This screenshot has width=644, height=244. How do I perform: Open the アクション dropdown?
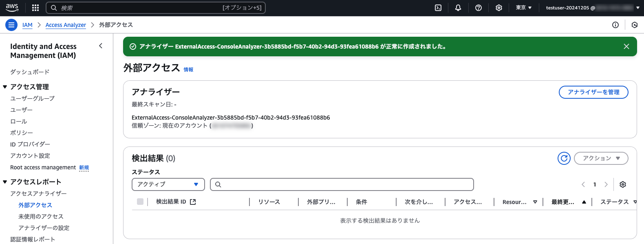click(x=601, y=158)
